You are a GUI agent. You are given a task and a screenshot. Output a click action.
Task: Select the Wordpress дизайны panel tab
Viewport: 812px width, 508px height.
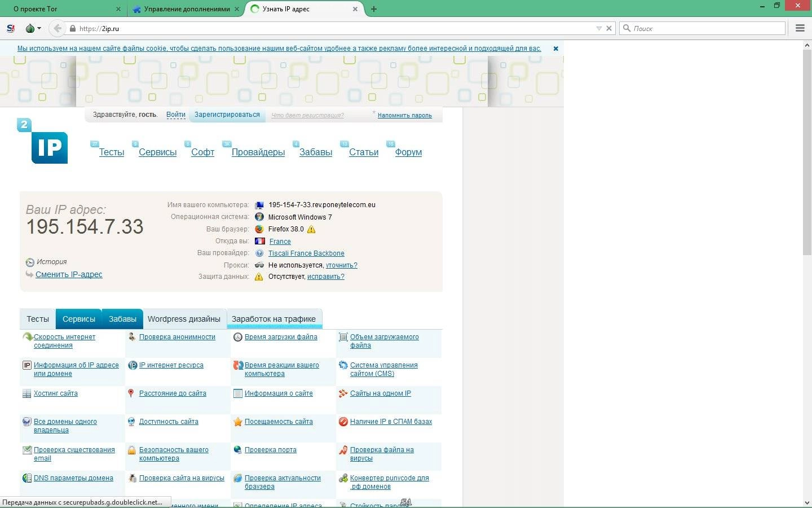click(184, 319)
